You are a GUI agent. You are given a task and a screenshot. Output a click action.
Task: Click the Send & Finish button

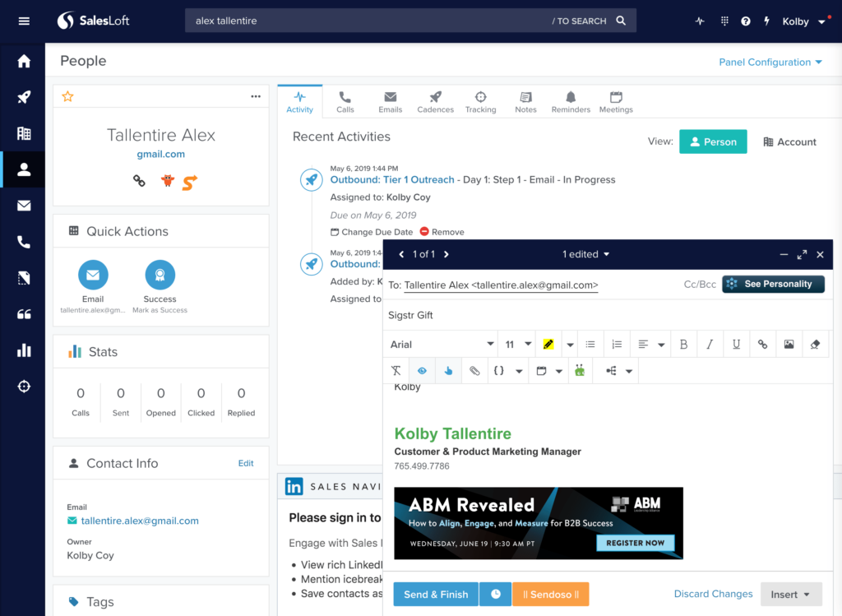(x=436, y=594)
